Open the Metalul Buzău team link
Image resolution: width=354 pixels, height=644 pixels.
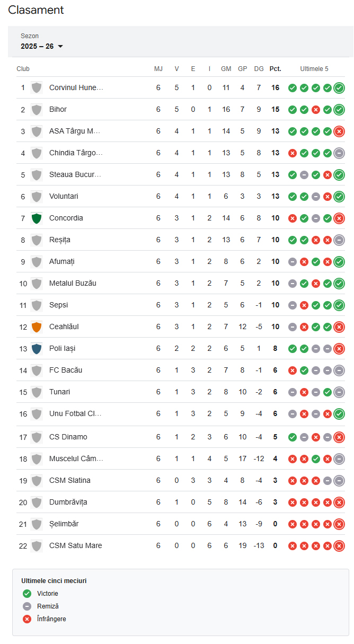[73, 284]
